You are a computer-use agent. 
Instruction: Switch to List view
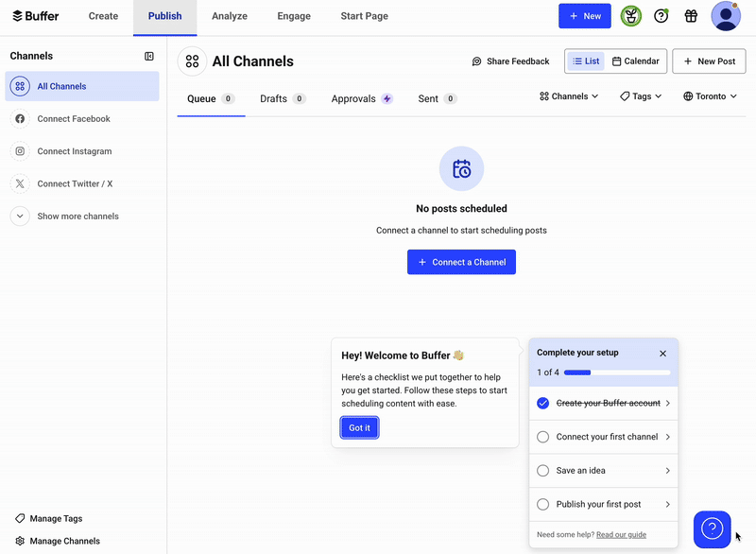(x=586, y=61)
